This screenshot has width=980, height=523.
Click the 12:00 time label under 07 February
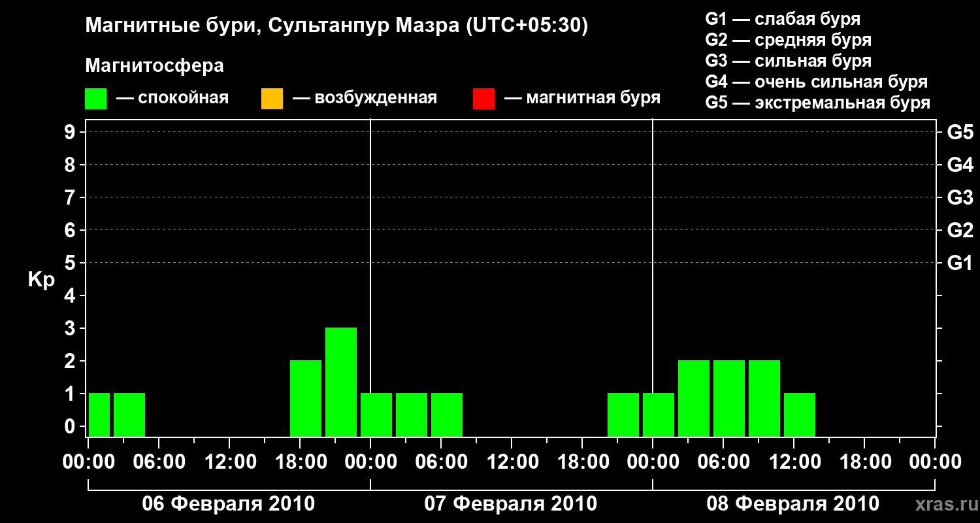(512, 462)
